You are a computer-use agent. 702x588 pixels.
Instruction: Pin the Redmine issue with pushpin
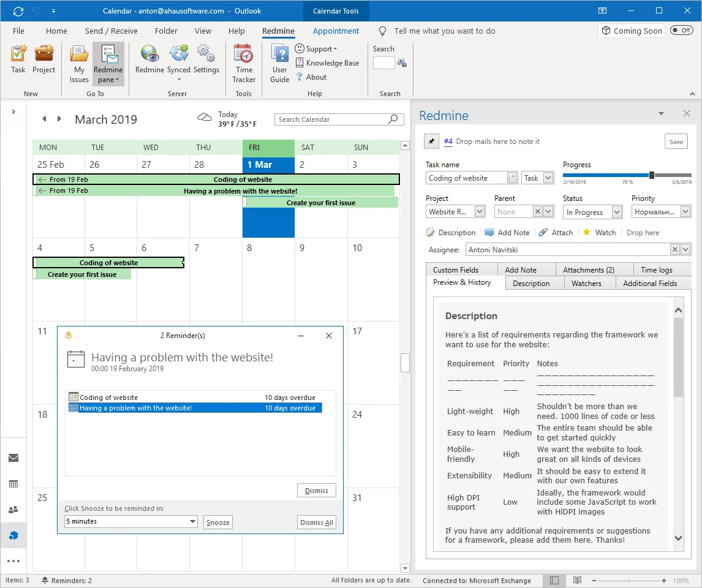[x=431, y=141]
